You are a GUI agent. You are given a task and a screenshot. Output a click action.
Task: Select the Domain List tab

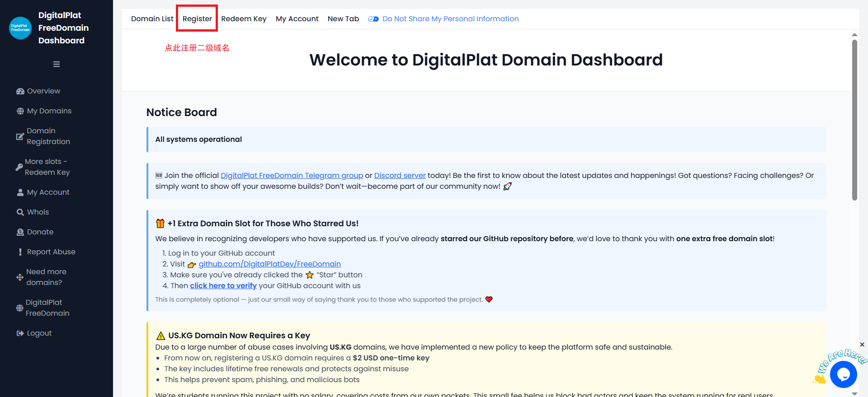(152, 19)
